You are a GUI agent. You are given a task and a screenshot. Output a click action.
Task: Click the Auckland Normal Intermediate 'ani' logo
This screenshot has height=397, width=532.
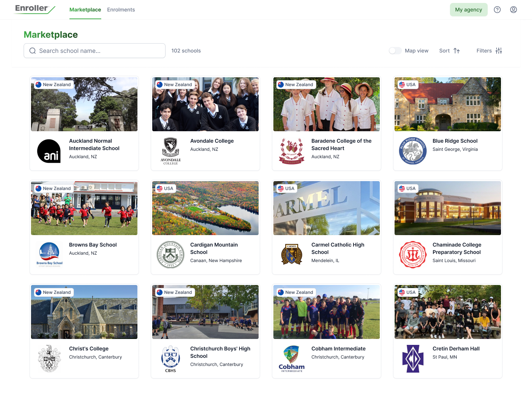(x=49, y=151)
